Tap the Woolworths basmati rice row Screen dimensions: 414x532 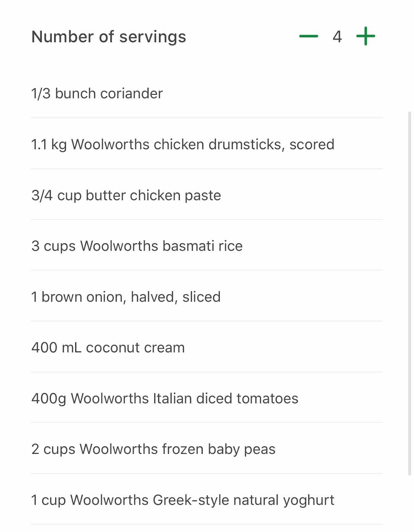tap(207, 245)
